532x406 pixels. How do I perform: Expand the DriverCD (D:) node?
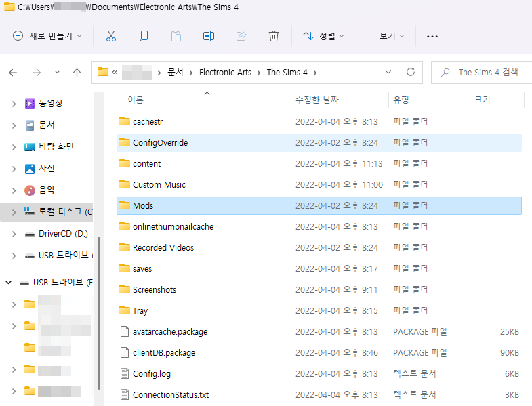click(14, 234)
